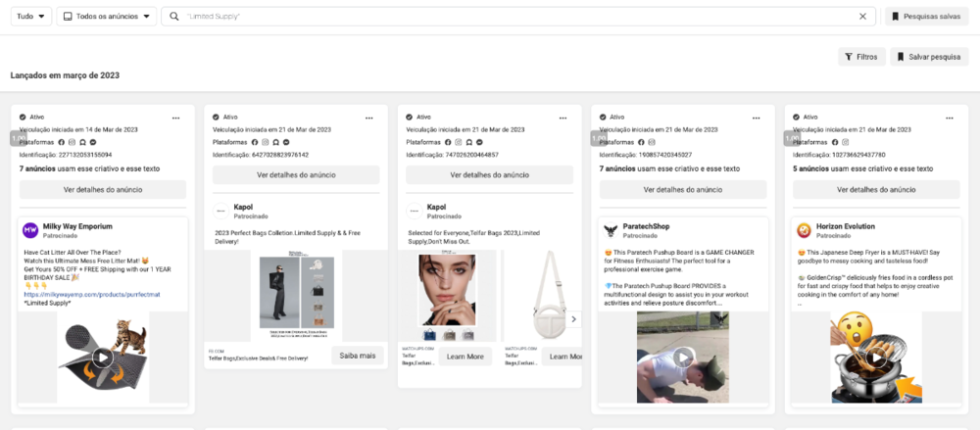Click Instagram platform icon on Milky Way Emporium card

(x=72, y=142)
